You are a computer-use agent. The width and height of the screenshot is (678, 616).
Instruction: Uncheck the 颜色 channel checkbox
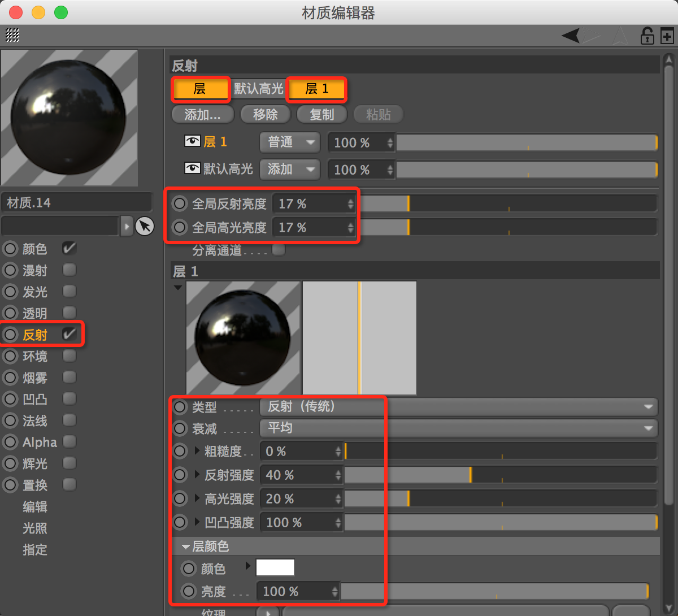(69, 248)
